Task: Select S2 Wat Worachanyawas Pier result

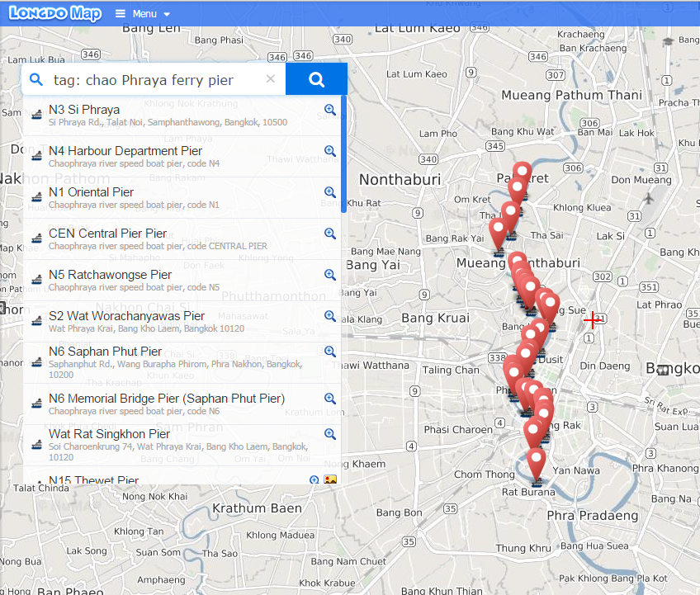Action: [x=182, y=321]
